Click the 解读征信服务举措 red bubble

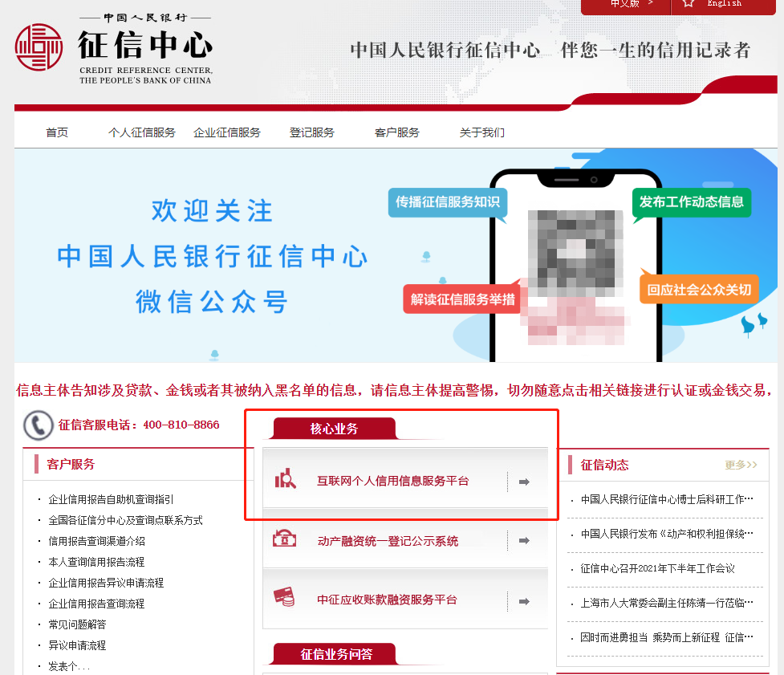(x=462, y=299)
